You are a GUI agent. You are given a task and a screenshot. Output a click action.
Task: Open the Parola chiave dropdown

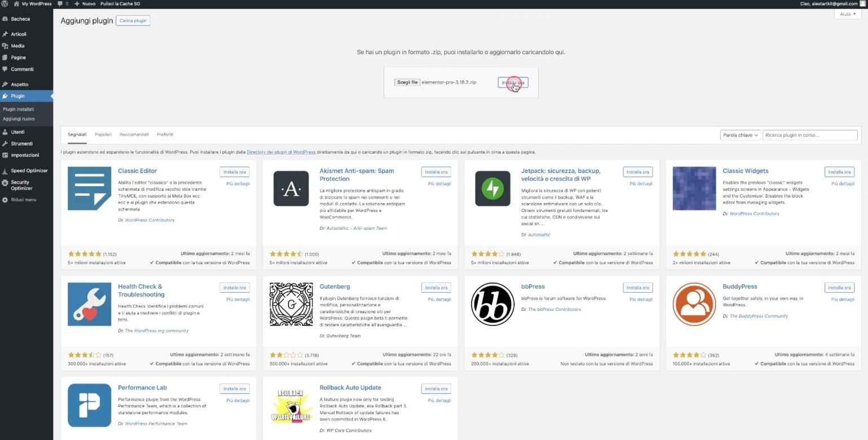(739, 135)
